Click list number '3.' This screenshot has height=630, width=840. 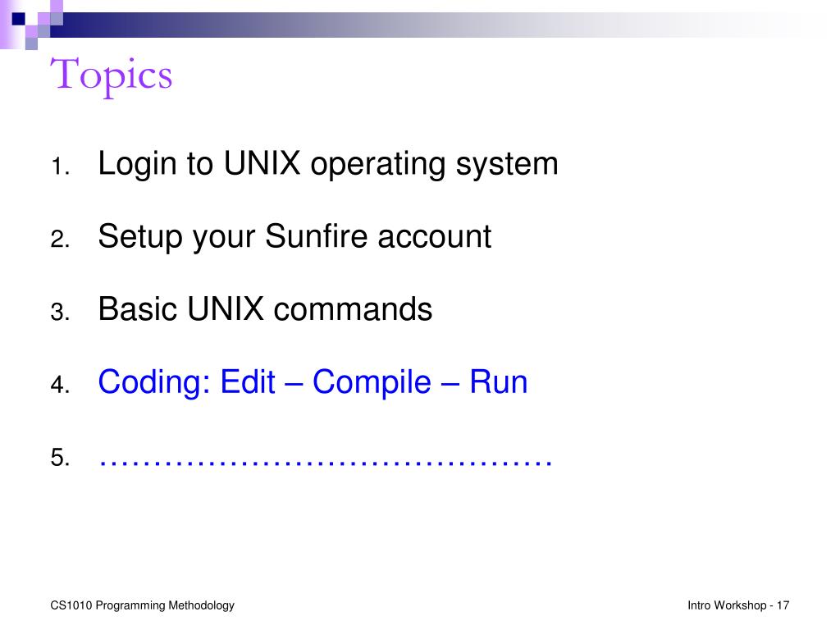[61, 312]
